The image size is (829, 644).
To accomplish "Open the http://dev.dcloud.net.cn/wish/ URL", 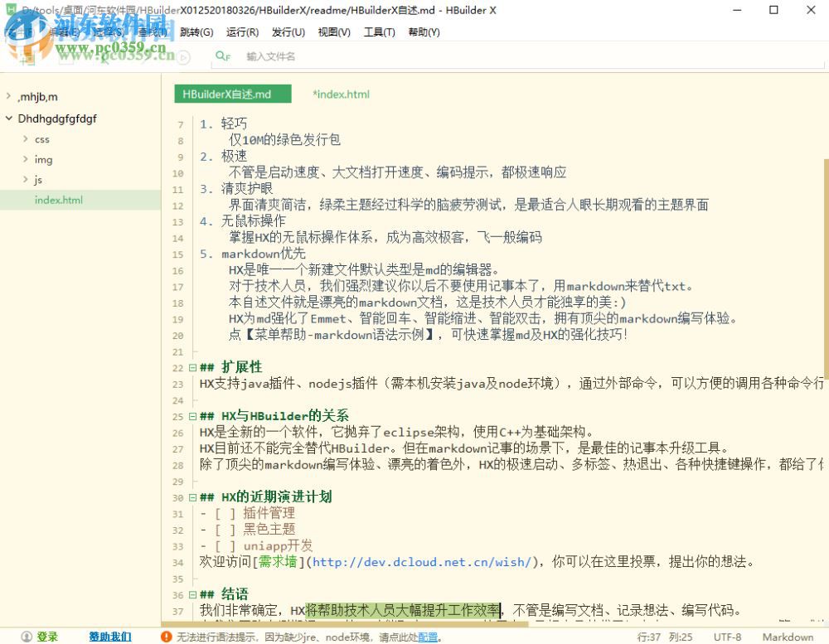I will (421, 562).
